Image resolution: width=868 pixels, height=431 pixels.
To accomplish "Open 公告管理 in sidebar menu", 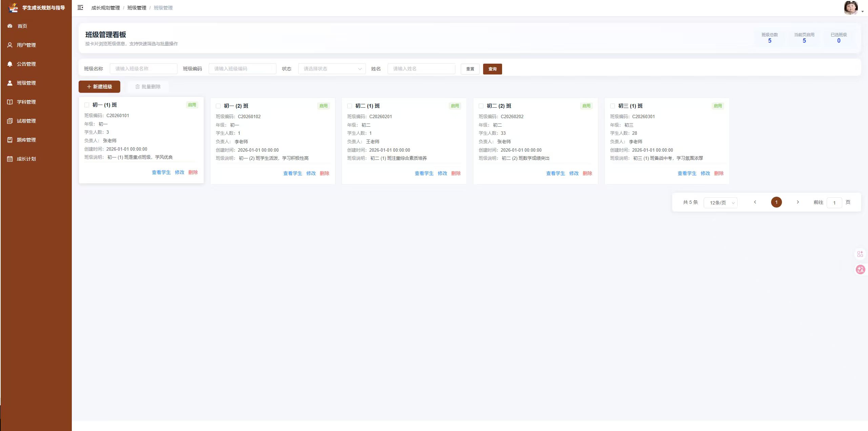I will coord(36,64).
